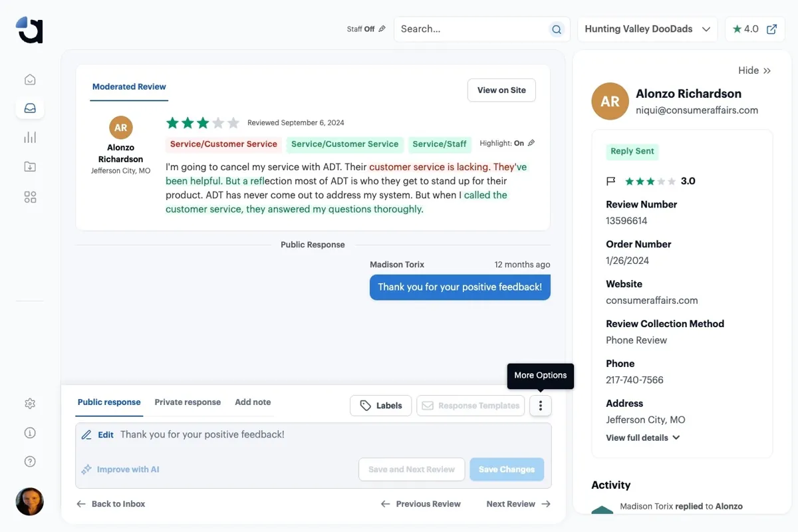The width and height of the screenshot is (798, 532).
Task: Click order number 1/26/2024
Action: coord(627,261)
